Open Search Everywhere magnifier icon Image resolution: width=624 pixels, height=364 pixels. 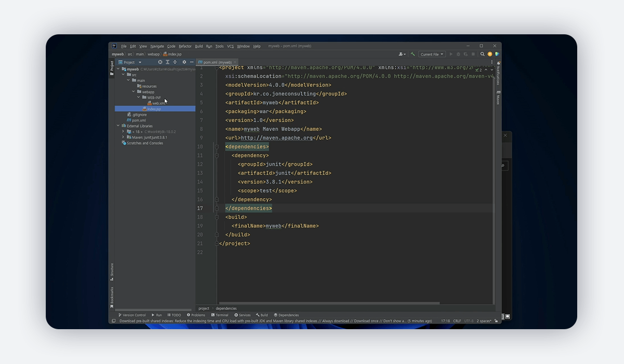[x=483, y=54]
